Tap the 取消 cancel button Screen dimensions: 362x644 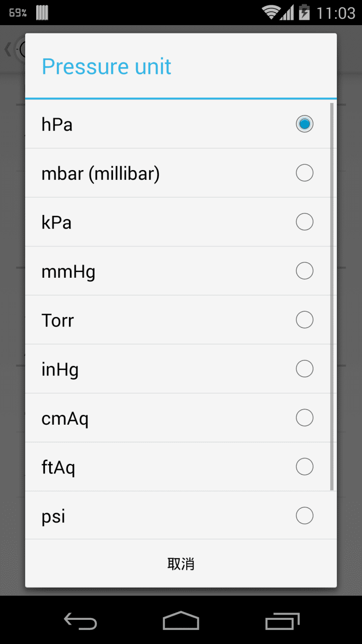tap(181, 564)
